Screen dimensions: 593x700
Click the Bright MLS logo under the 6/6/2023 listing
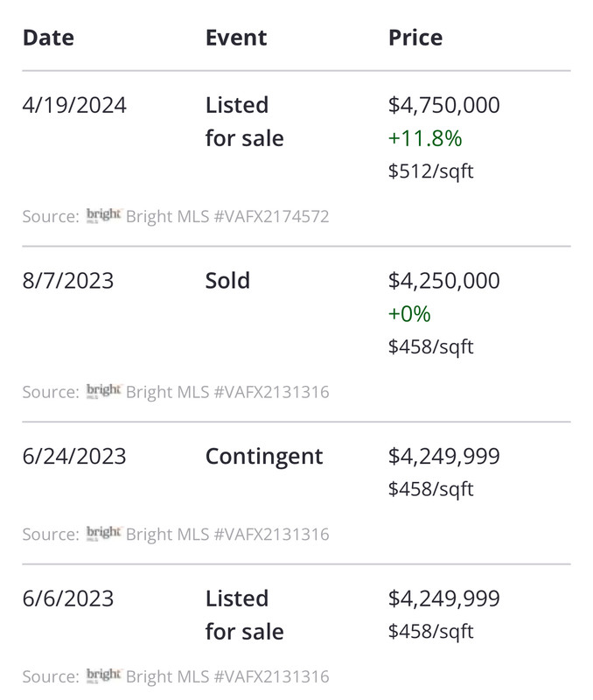click(103, 675)
